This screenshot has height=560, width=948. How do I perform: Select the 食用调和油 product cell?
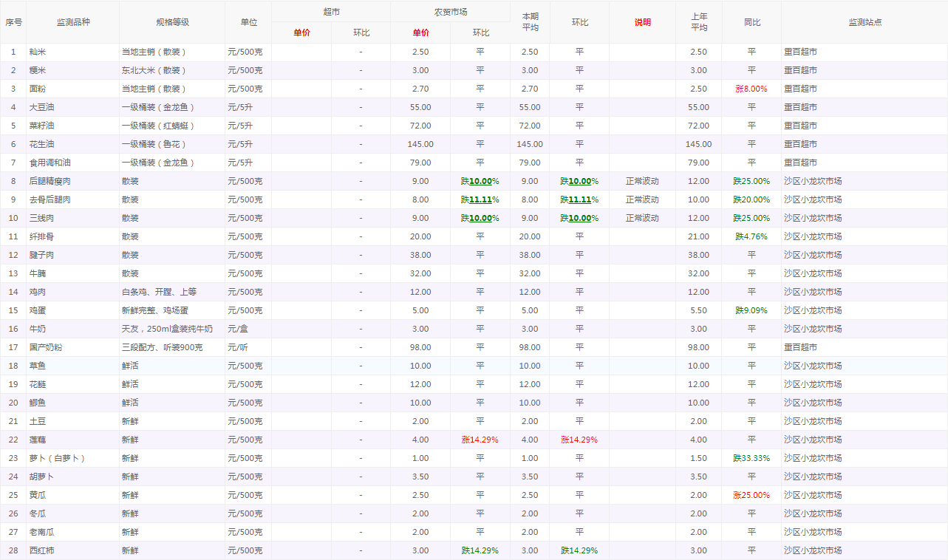pyautogui.click(x=72, y=163)
